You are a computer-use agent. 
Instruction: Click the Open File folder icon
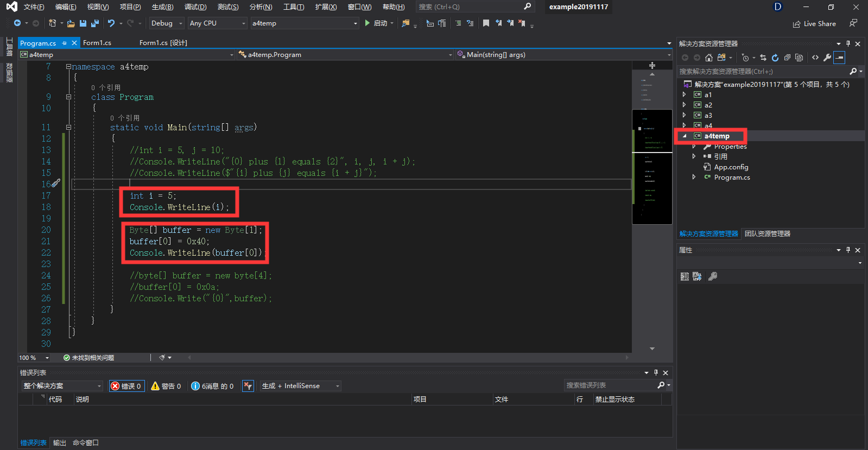tap(71, 23)
